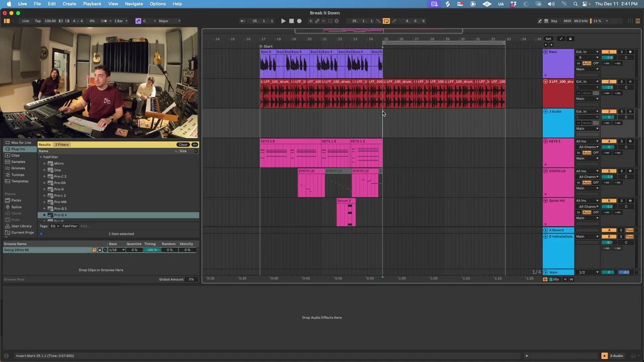The height and width of the screenshot is (362, 644).
Task: Enable the MIDI map mode
Action: 568,21
